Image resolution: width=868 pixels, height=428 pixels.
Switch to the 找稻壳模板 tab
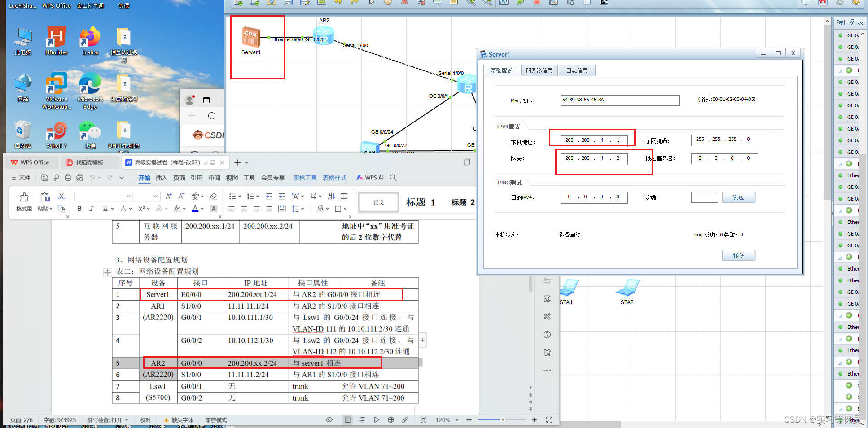(89, 162)
